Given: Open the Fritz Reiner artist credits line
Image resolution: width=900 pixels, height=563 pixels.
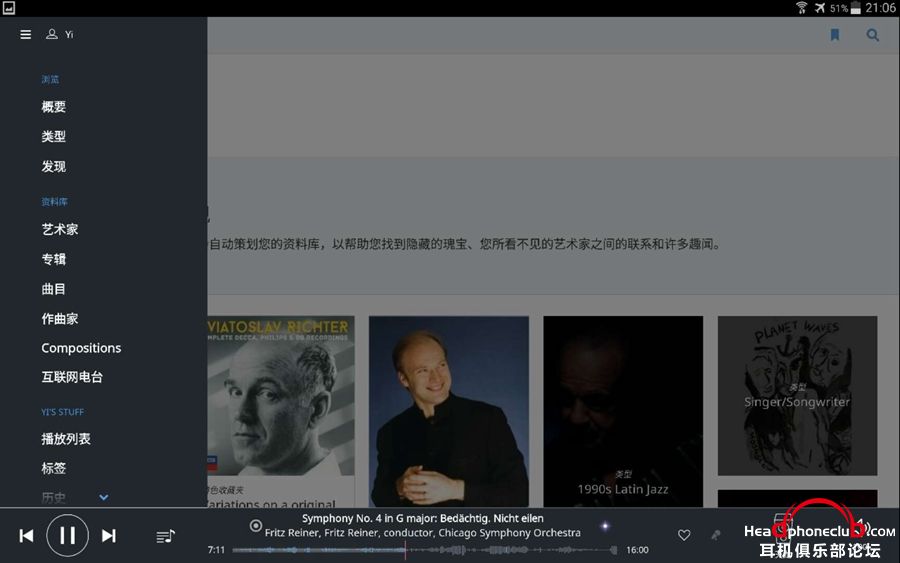Looking at the screenshot, I should pos(422,533).
